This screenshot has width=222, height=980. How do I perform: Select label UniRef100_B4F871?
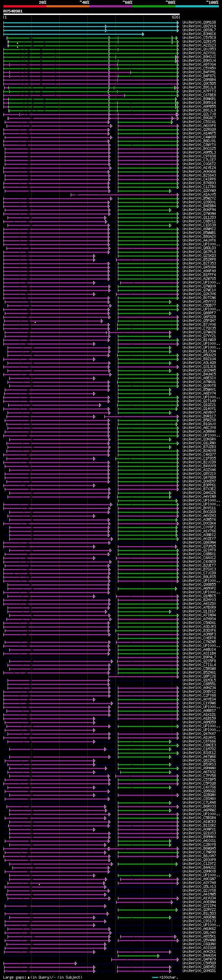point(199,76)
